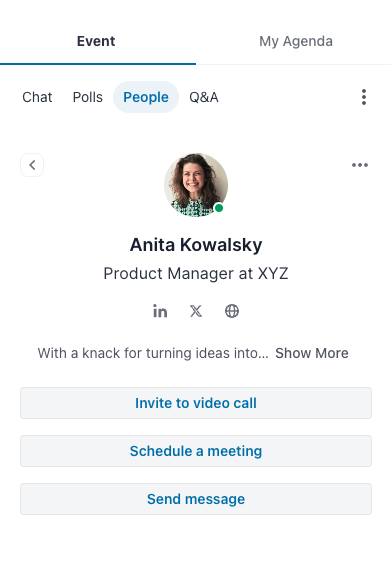Open Anita's LinkedIn profile icon
Screen dimensions: 391x570
coord(160,311)
